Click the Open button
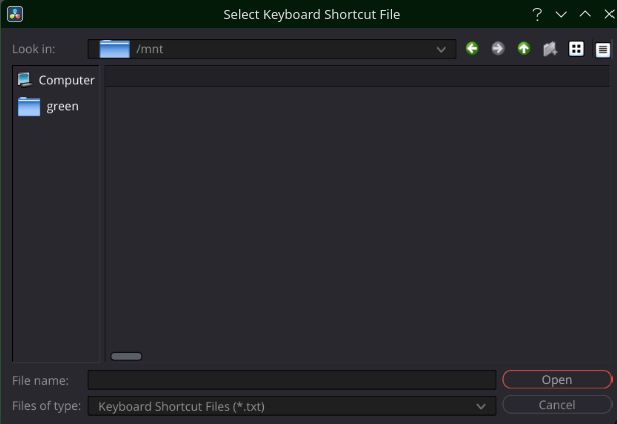This screenshot has height=424, width=617. [557, 380]
